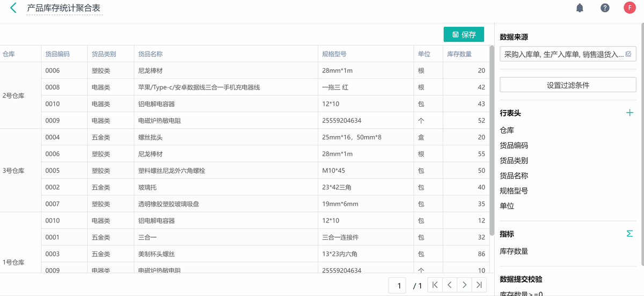Select 货品名称 in the row header list
The width and height of the screenshot is (644, 296).
pyautogui.click(x=514, y=175)
